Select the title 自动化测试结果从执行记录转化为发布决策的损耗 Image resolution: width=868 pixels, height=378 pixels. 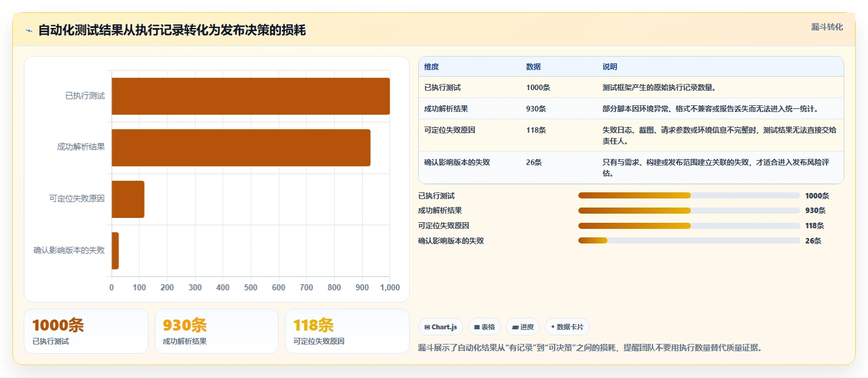[172, 30]
